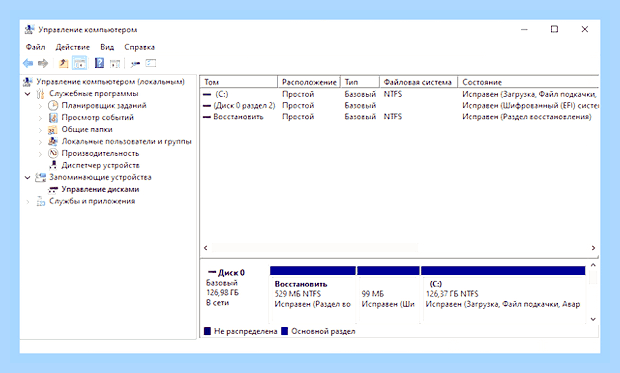Click the horizontal scrollbar right arrow
The image size is (620, 373).
(593, 248)
